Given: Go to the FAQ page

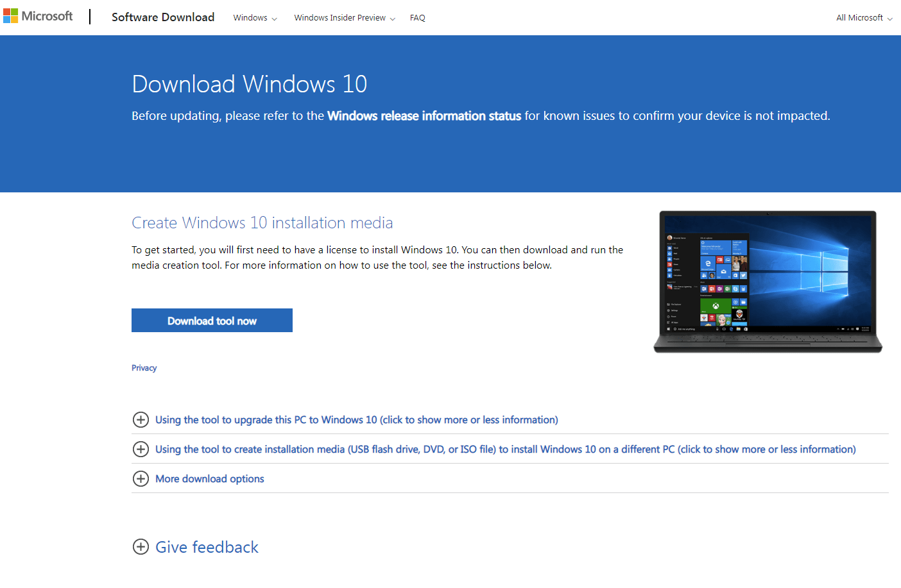Looking at the screenshot, I should tap(418, 18).
